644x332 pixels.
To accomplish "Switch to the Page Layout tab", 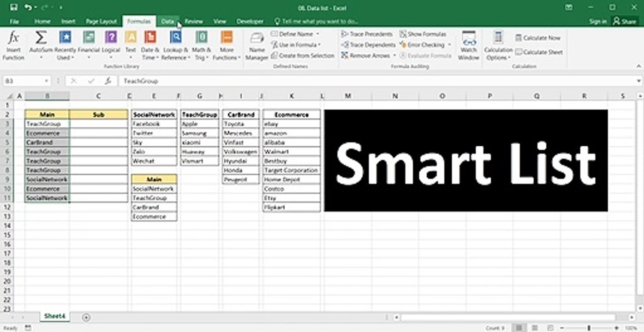I will pos(101,21).
